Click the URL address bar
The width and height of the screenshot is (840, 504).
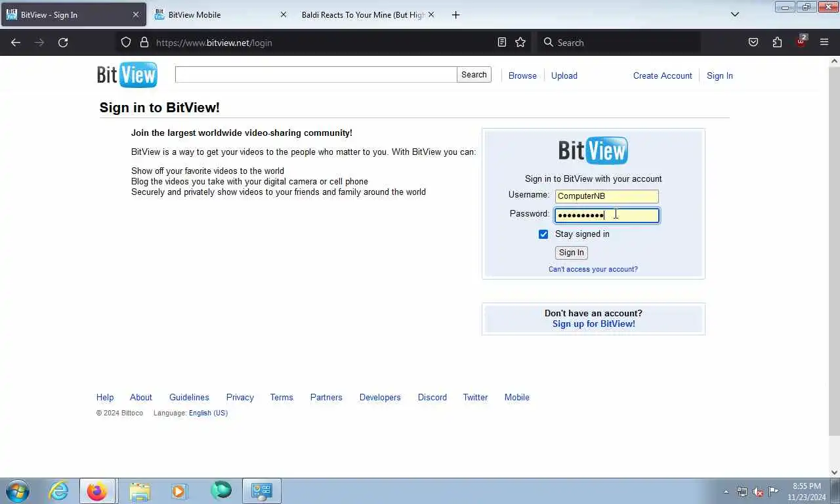click(322, 43)
